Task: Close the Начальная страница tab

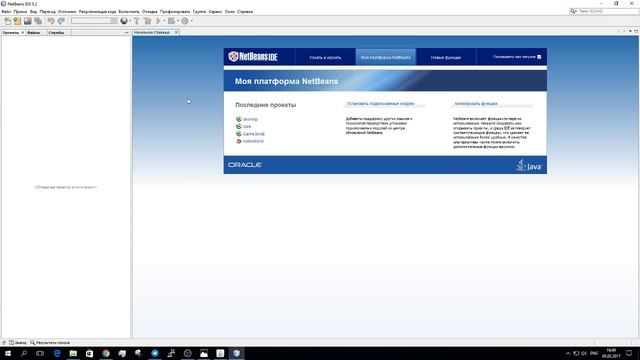Action: [176, 32]
